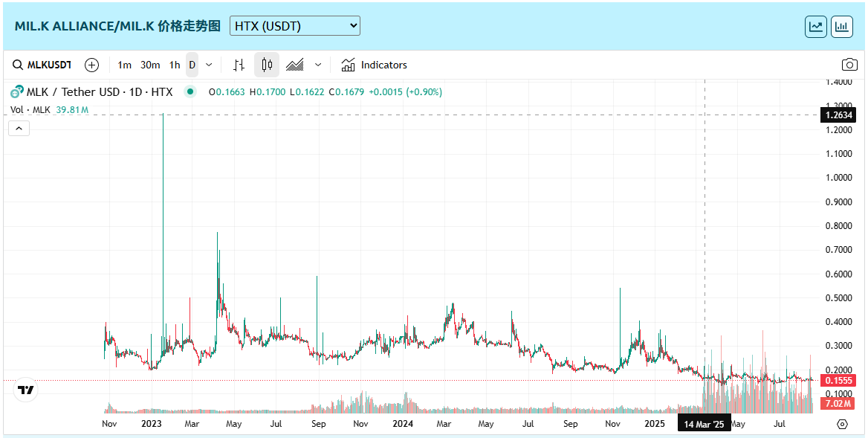Click the 2025 label on time axis

[655, 424]
